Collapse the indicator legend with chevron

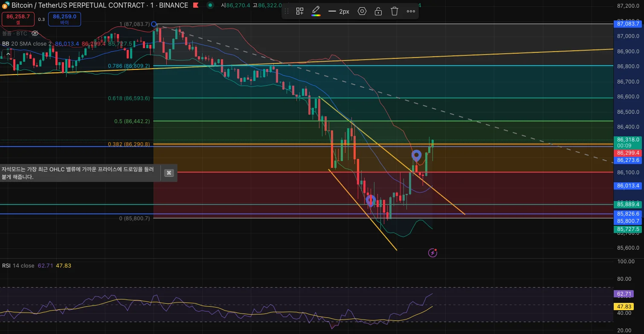[8, 54]
